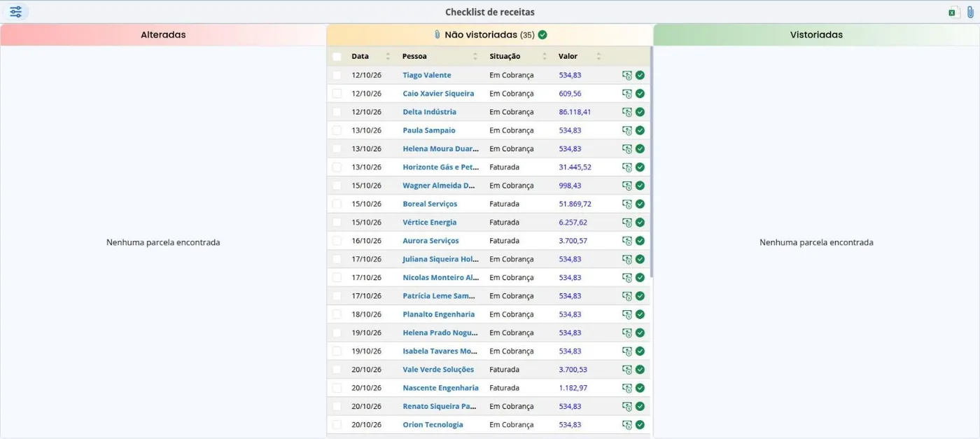Click the money icon for Orion Tecnologia
This screenshot has height=439, width=980.
627,424
